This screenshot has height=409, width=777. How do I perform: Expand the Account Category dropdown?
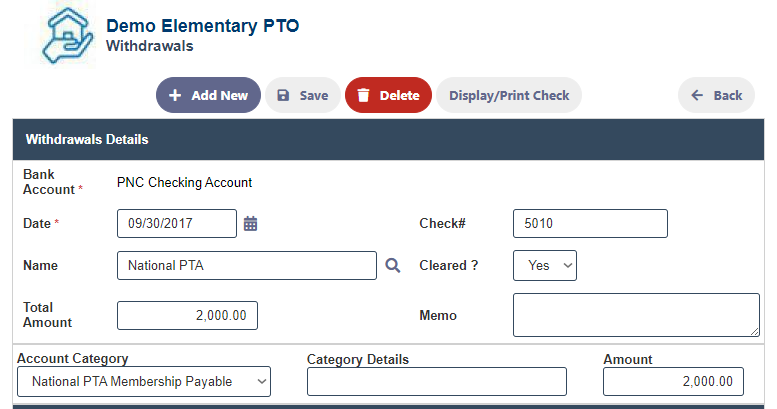(x=144, y=381)
